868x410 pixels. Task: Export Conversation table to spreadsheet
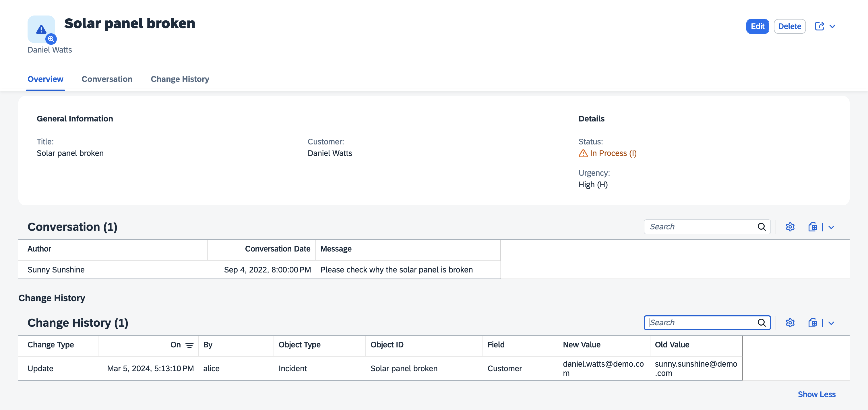(812, 227)
